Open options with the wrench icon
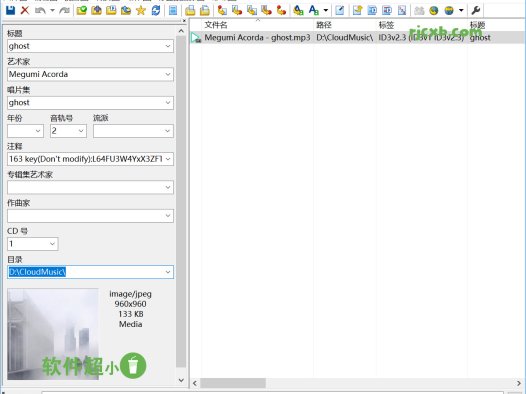 (x=476, y=10)
